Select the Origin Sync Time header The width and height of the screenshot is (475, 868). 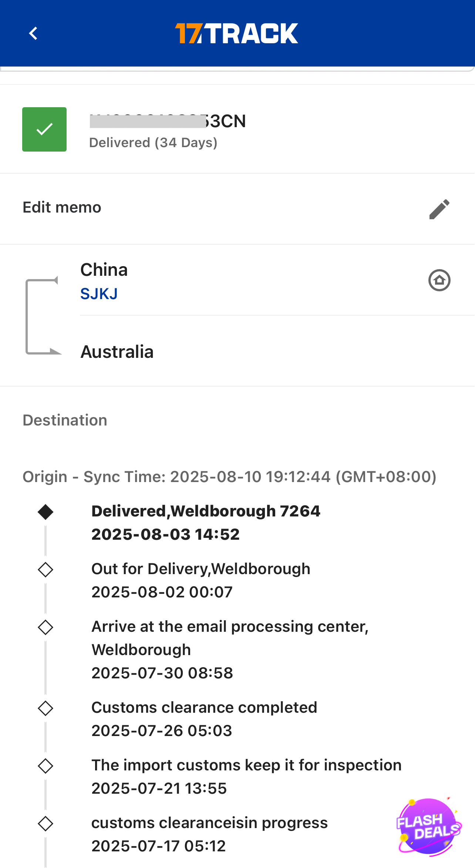pyautogui.click(x=229, y=477)
